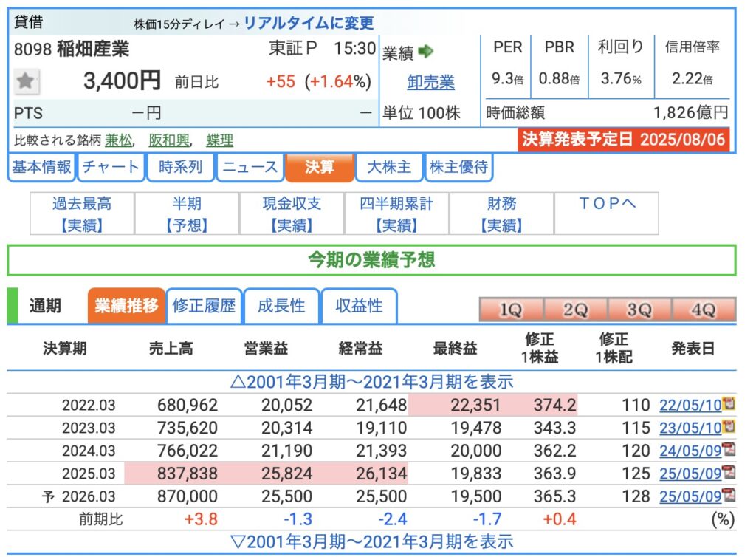Click the 売上高 cell 837,838
The width and height of the screenshot is (756, 557).
(x=188, y=474)
